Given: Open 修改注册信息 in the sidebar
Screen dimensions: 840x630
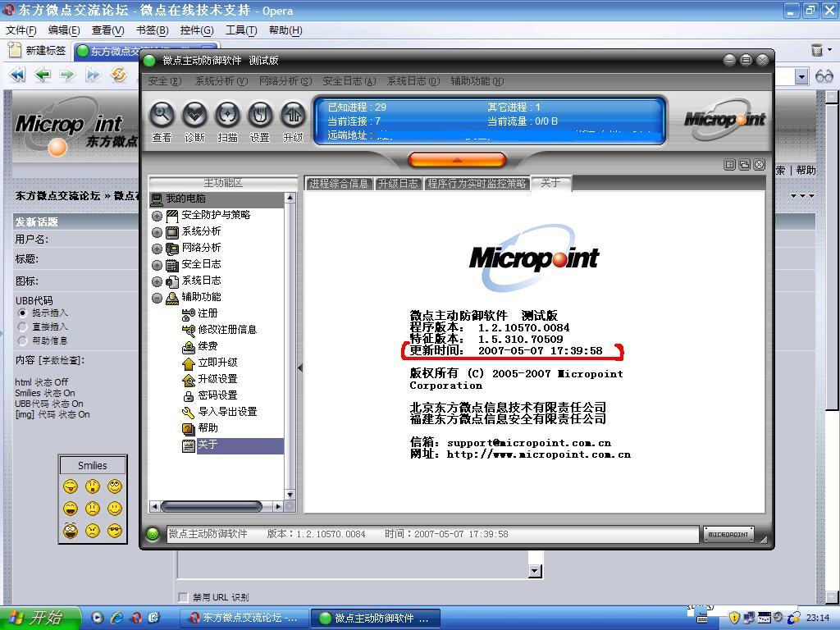Looking at the screenshot, I should 227,330.
